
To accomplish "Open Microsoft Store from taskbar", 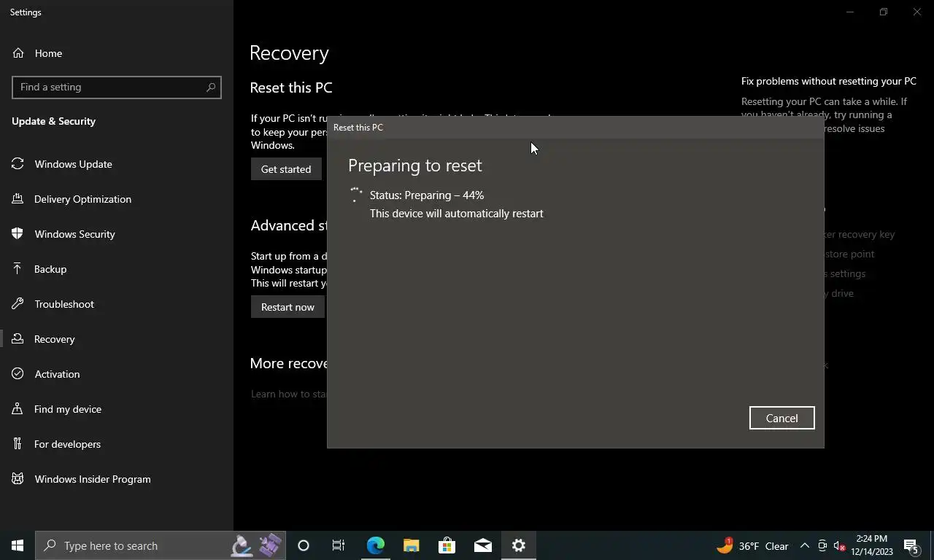I will [447, 545].
